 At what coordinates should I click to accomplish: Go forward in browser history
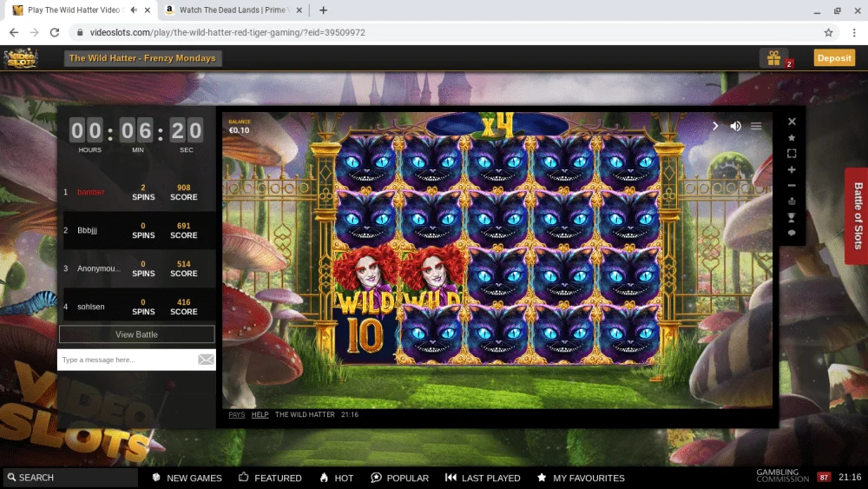coord(35,33)
